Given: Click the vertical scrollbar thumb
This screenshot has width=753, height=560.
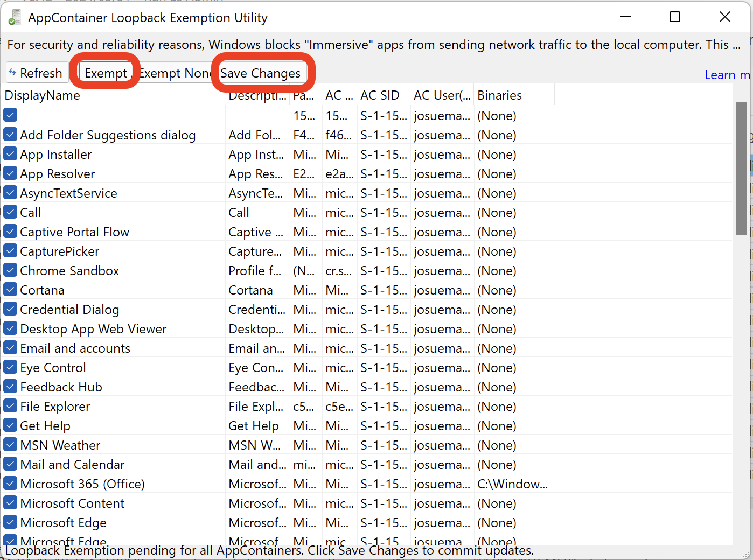Looking at the screenshot, I should tap(741, 168).
